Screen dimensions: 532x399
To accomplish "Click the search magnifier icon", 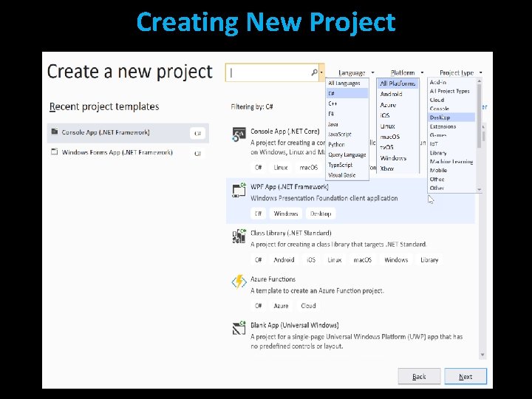I will point(314,72).
